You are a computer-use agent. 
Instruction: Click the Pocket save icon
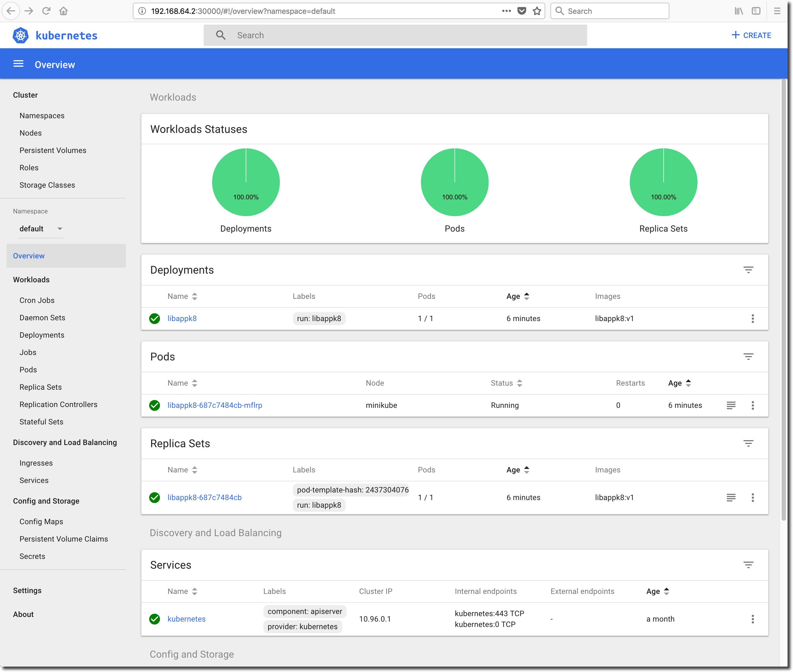[522, 11]
